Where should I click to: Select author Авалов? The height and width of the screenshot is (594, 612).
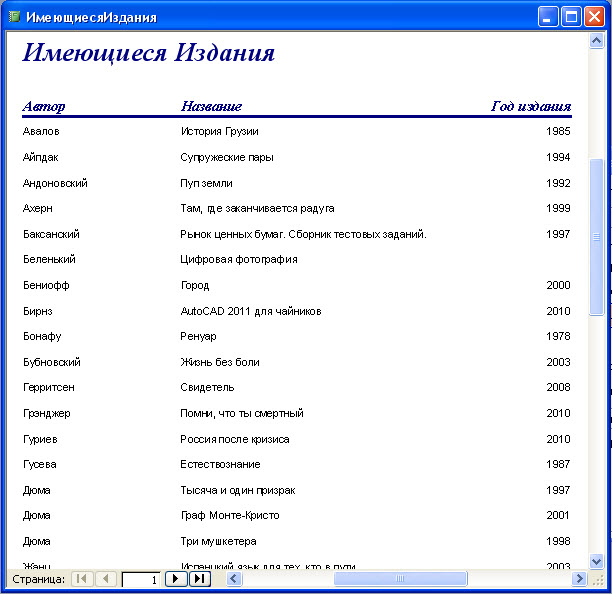click(x=41, y=131)
